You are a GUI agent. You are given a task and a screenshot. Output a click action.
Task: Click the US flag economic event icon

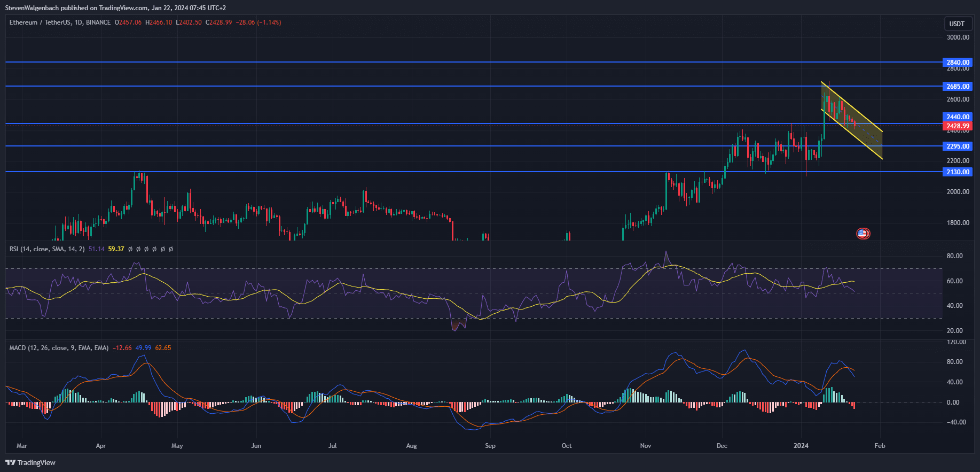863,233
